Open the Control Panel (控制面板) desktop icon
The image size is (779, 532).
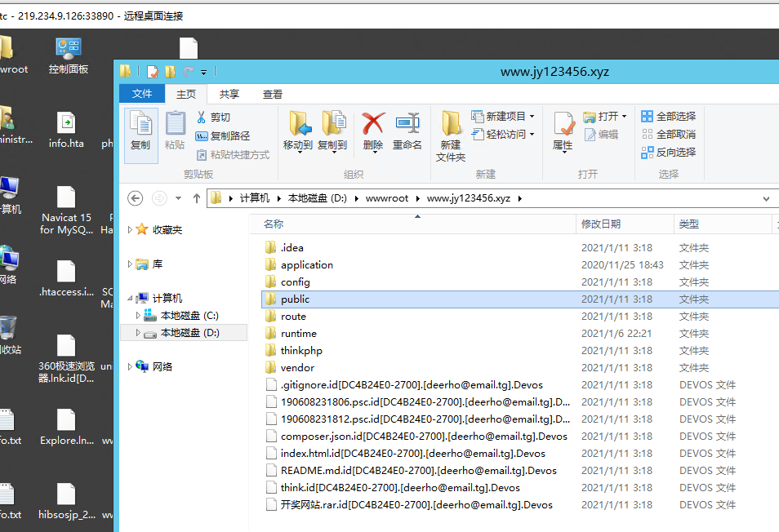(x=68, y=48)
